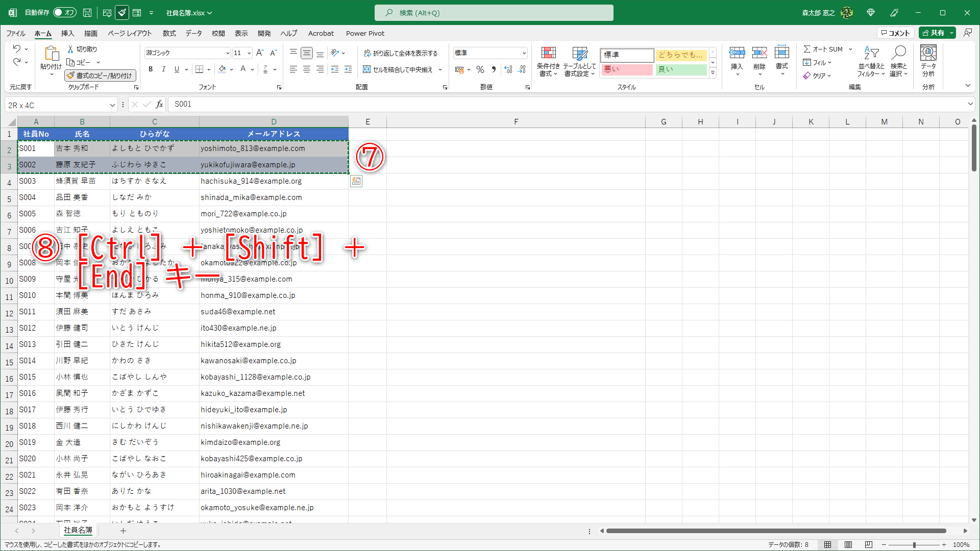Click the italic formatting icon

click(163, 69)
